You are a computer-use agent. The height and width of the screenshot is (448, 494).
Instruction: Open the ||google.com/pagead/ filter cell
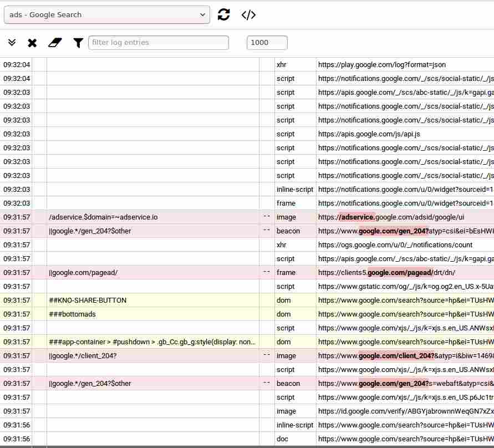pos(83,273)
